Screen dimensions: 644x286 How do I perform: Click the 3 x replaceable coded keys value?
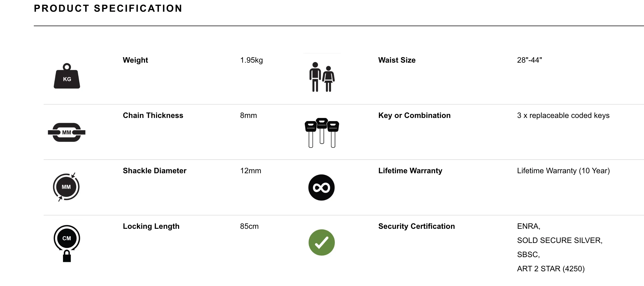[x=563, y=115]
